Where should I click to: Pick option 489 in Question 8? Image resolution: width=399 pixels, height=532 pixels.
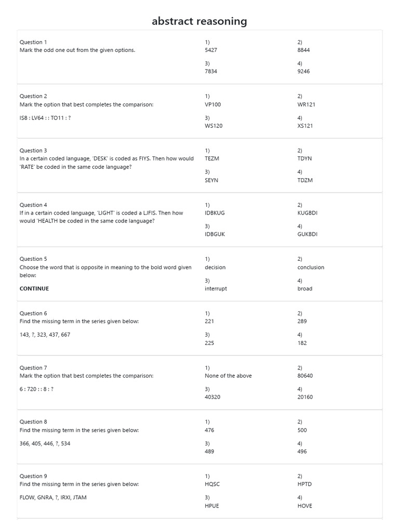[209, 451]
